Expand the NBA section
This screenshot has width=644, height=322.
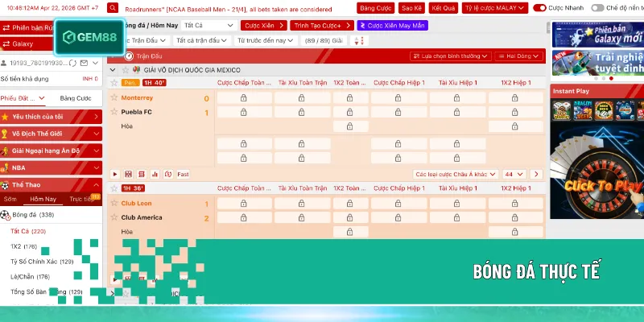coord(51,167)
